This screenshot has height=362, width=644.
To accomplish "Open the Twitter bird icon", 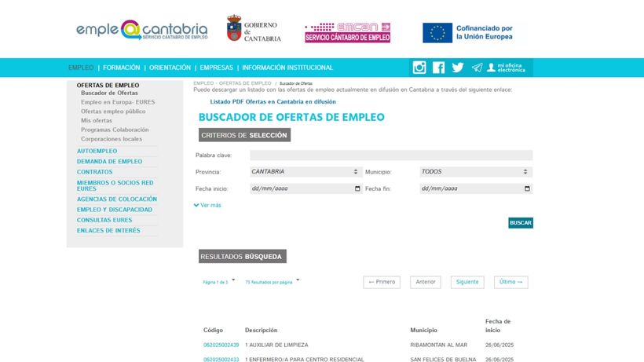I will point(457,68).
